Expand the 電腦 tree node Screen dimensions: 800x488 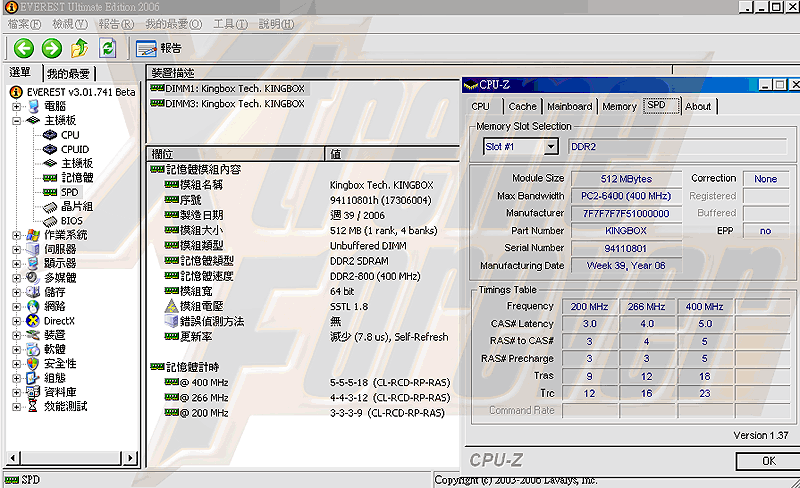click(16, 106)
